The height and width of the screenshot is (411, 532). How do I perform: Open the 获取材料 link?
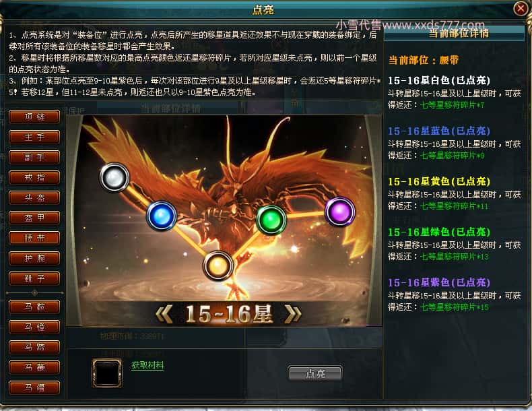point(147,365)
